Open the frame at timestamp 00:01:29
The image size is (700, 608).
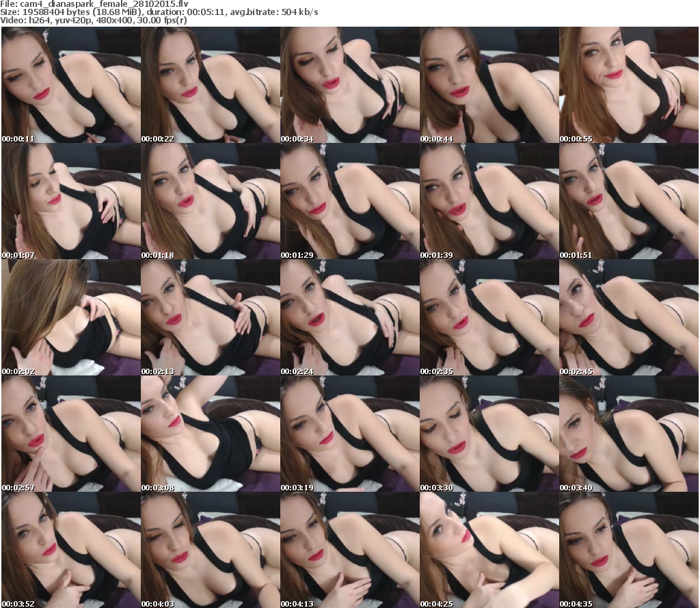pyautogui.click(x=350, y=202)
